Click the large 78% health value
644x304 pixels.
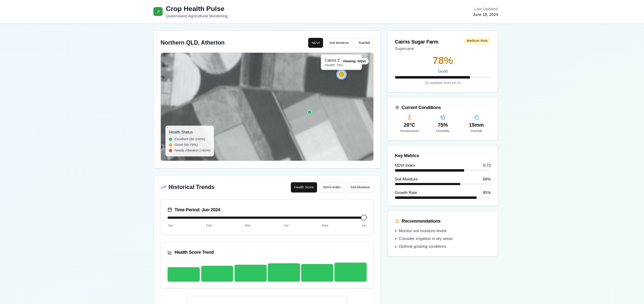coord(443,61)
